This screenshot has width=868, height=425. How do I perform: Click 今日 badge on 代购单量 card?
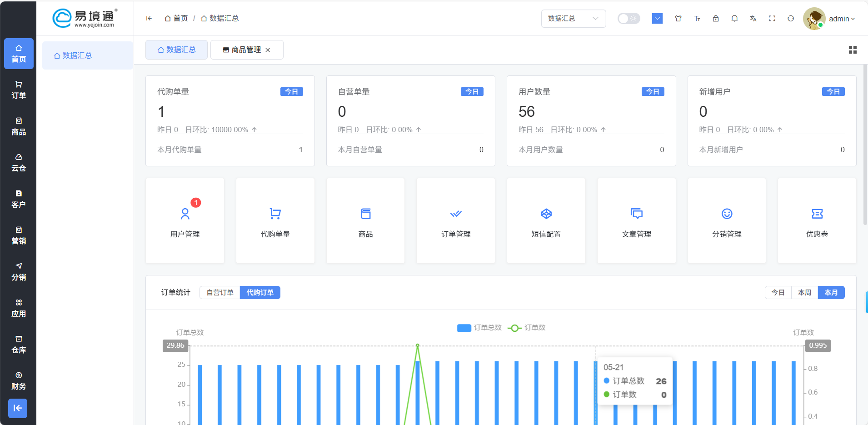pos(291,91)
